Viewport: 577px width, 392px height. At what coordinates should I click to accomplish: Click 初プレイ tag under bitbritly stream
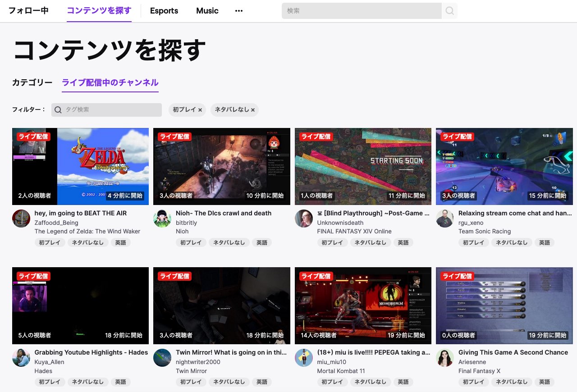pyautogui.click(x=191, y=242)
